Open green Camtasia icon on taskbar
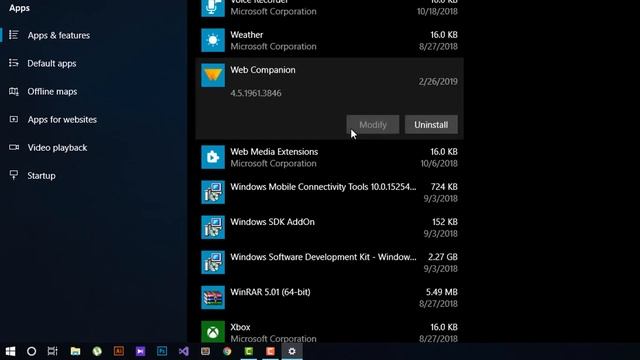640x360 pixels. 249,351
